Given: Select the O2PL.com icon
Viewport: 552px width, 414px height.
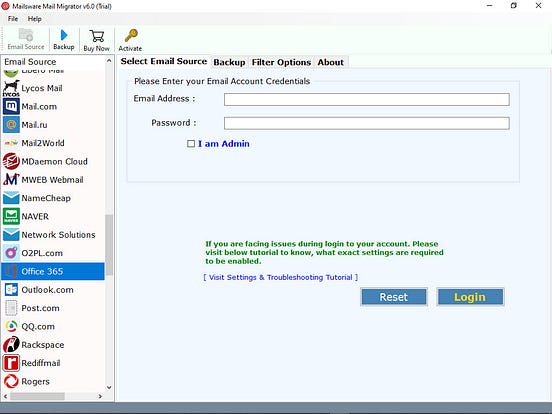Looking at the screenshot, I should point(11,253).
